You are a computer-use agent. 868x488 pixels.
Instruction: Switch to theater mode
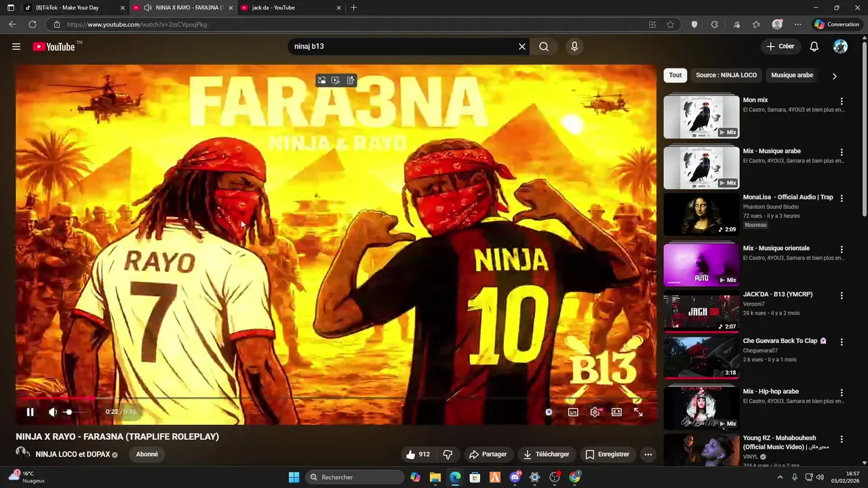616,412
